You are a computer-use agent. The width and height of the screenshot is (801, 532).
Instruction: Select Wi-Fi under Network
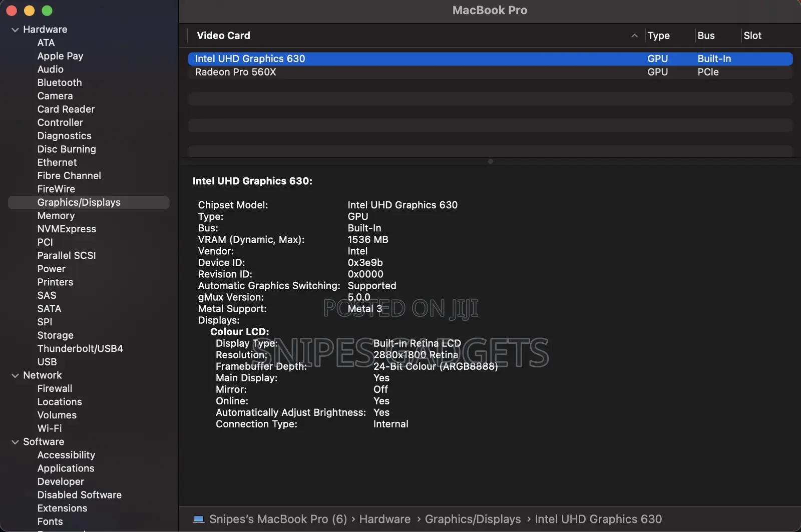[x=50, y=428]
